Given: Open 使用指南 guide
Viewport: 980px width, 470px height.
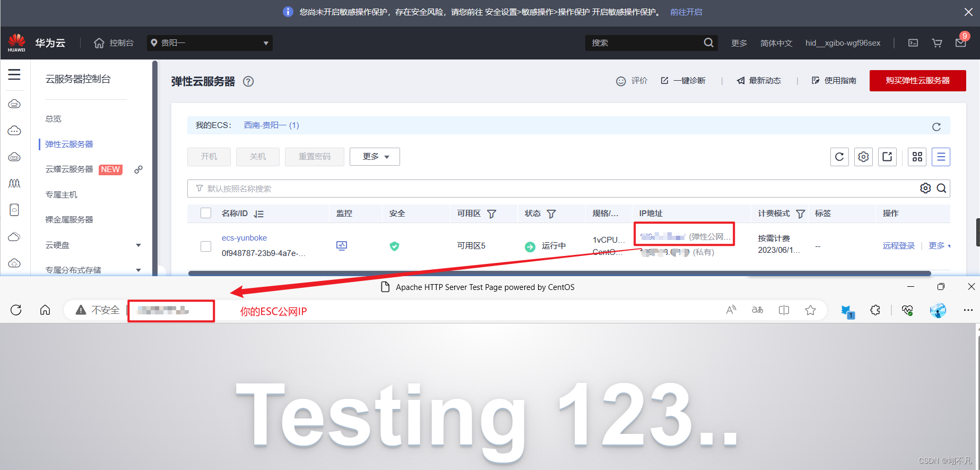Looking at the screenshot, I should click(x=834, y=81).
